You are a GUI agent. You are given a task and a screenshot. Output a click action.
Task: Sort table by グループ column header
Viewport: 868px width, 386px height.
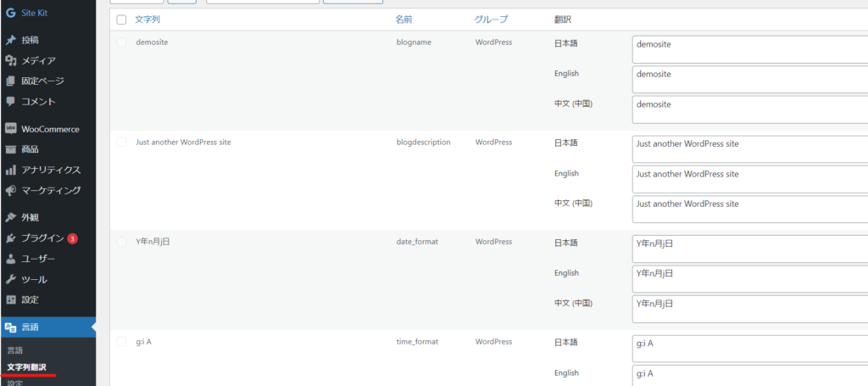coord(492,19)
